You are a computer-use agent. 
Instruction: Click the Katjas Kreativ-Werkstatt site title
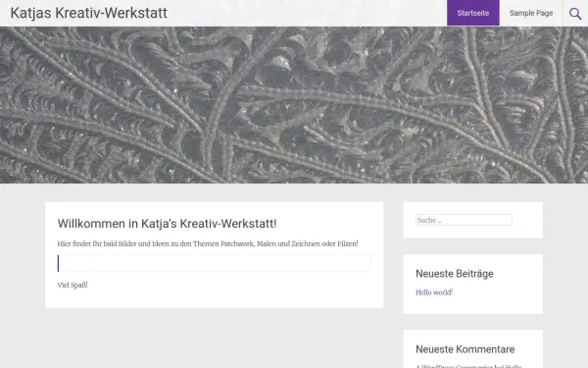coord(89,13)
